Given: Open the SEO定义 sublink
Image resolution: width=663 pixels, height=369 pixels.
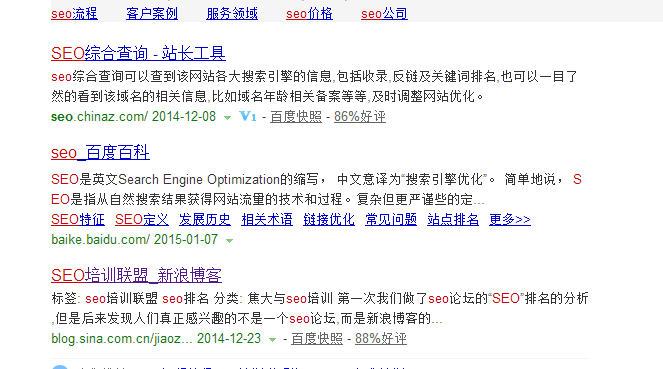Looking at the screenshot, I should (142, 219).
